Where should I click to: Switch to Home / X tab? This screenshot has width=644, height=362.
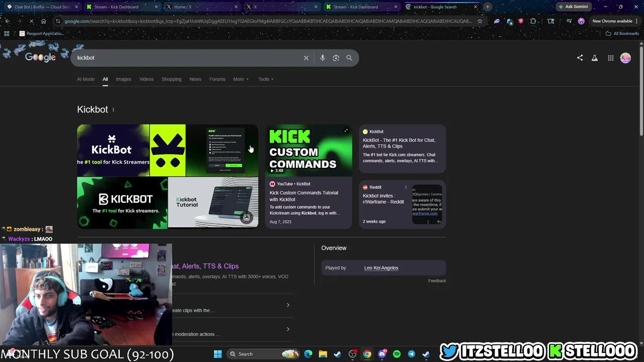click(x=202, y=7)
